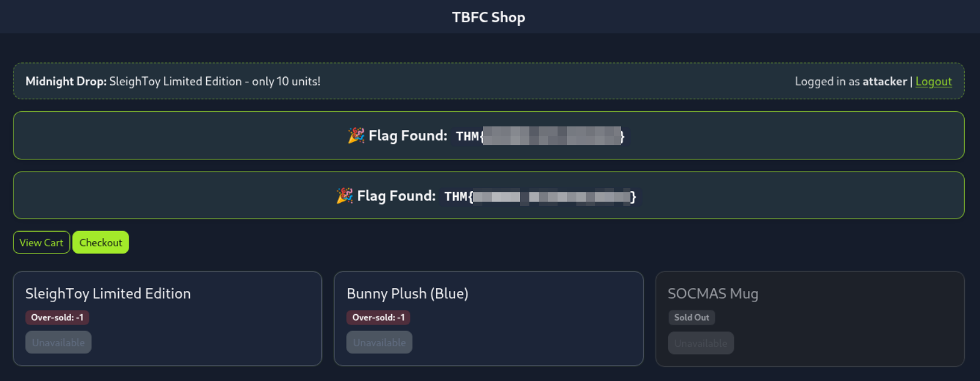This screenshot has width=980, height=381.
Task: Click the Over-sold badge under SleighToy
Action: pos(57,317)
